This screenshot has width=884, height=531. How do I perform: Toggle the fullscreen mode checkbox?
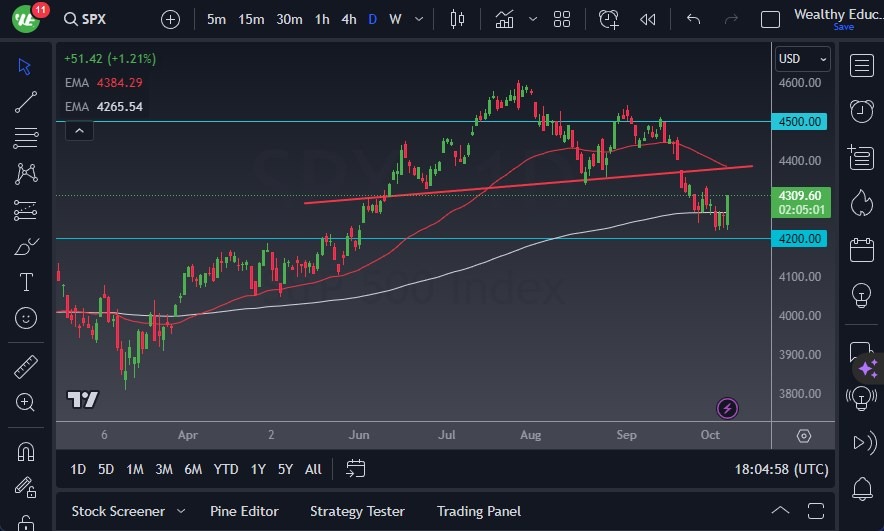(x=770, y=19)
